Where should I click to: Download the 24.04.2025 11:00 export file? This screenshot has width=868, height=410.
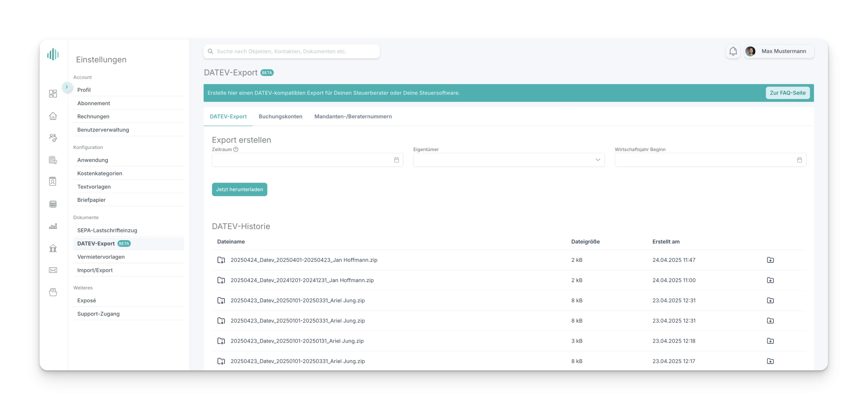point(770,280)
